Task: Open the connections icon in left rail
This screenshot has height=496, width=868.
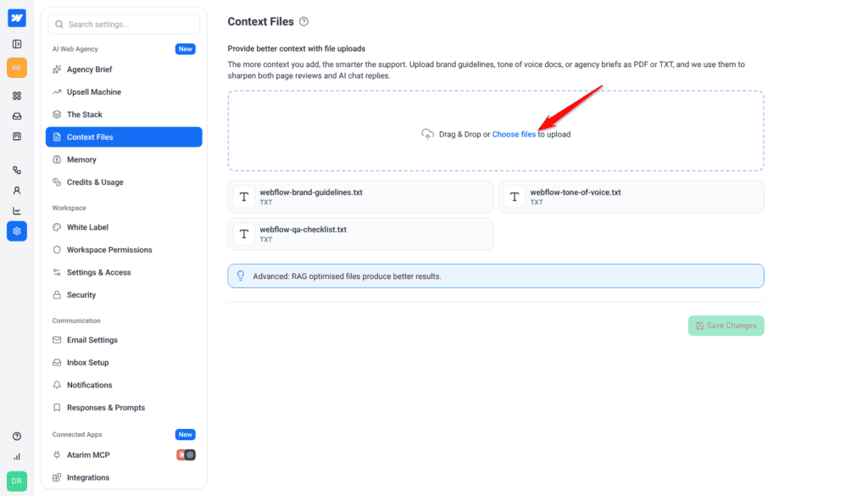Action: pyautogui.click(x=17, y=170)
